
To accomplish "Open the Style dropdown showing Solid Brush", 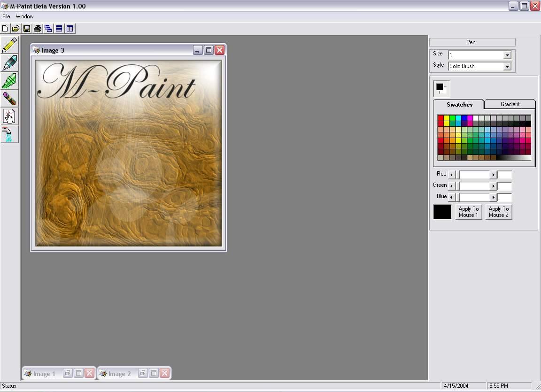I will 507,67.
